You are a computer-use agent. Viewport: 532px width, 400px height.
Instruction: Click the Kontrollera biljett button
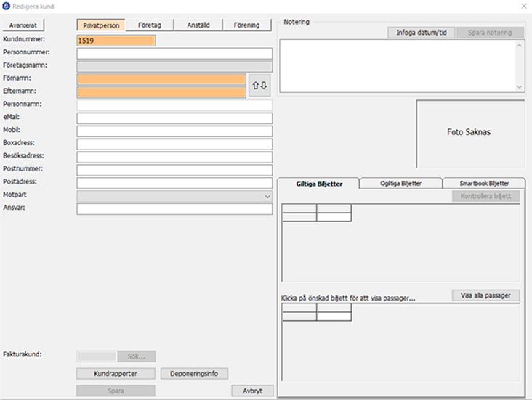(485, 196)
